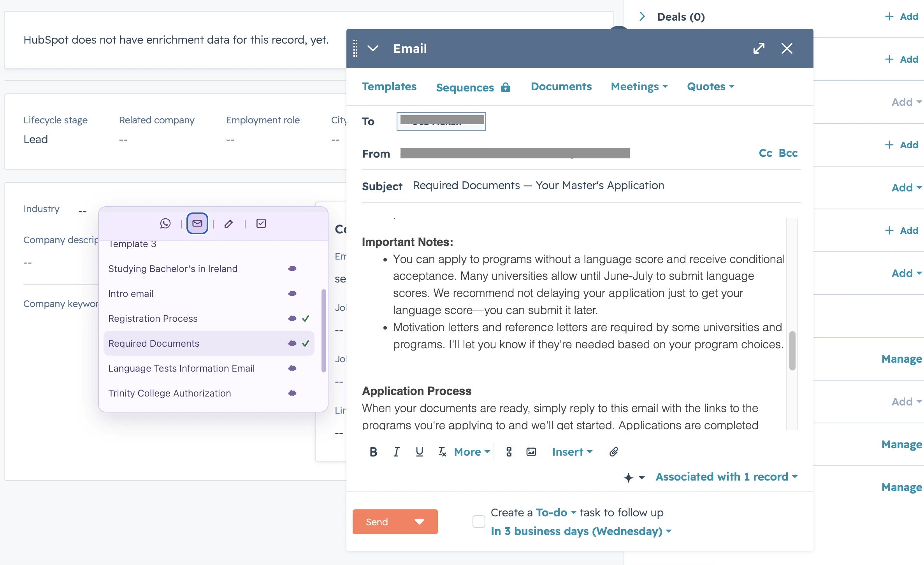Attach a file with the paperclip icon

coord(614,452)
